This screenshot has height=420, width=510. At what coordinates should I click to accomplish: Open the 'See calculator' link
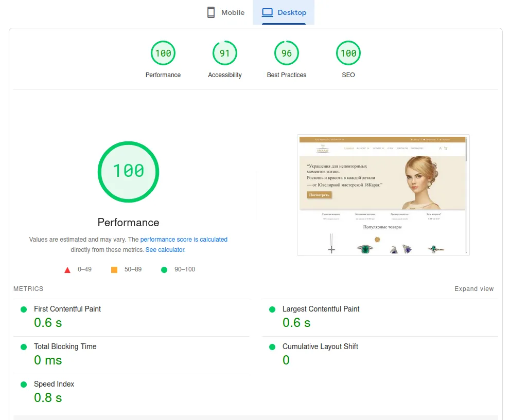[165, 250]
